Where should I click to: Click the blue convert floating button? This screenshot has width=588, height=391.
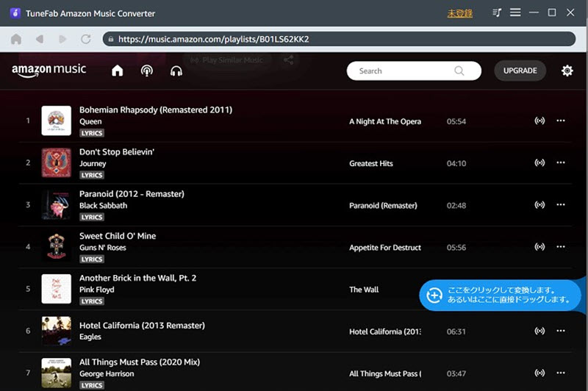click(501, 295)
